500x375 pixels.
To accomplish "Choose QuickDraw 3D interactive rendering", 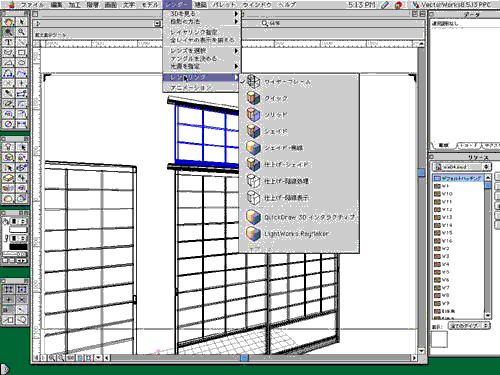I will click(299, 217).
